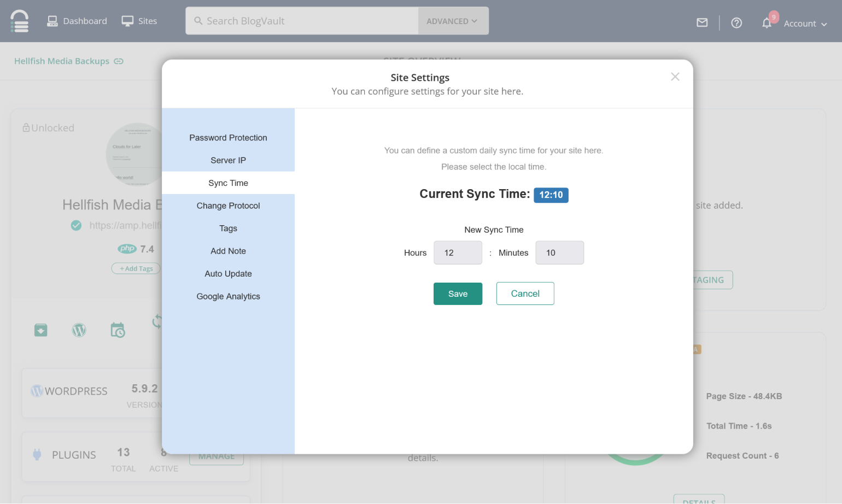
Task: Click the link icon beside Hellfish Media Backups
Action: 119,61
